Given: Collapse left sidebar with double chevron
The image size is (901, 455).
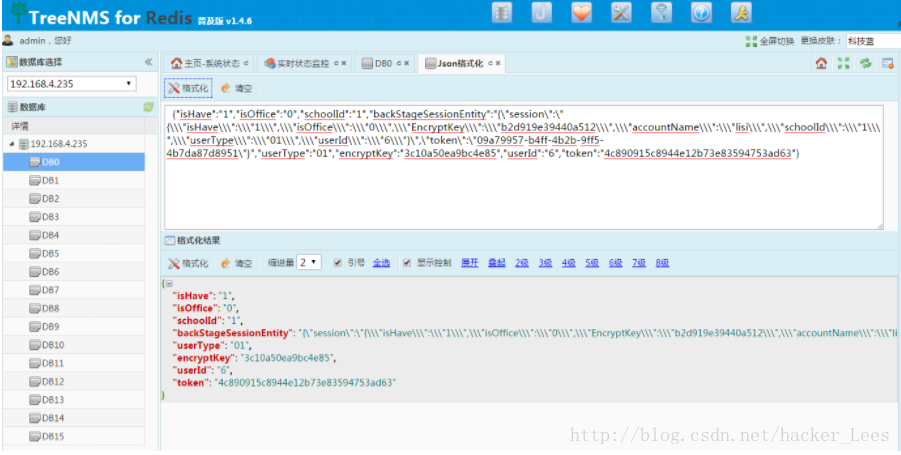Looking at the screenshot, I should pyautogui.click(x=148, y=62).
